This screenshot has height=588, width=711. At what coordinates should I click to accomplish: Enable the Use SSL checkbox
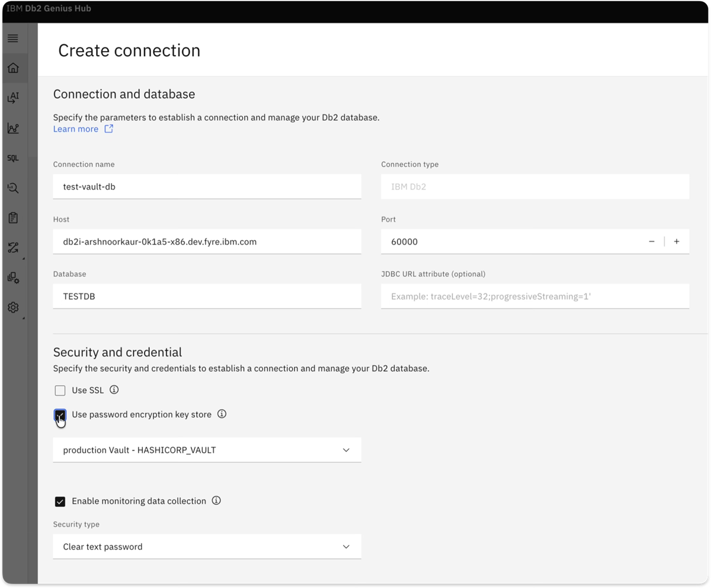(x=60, y=391)
